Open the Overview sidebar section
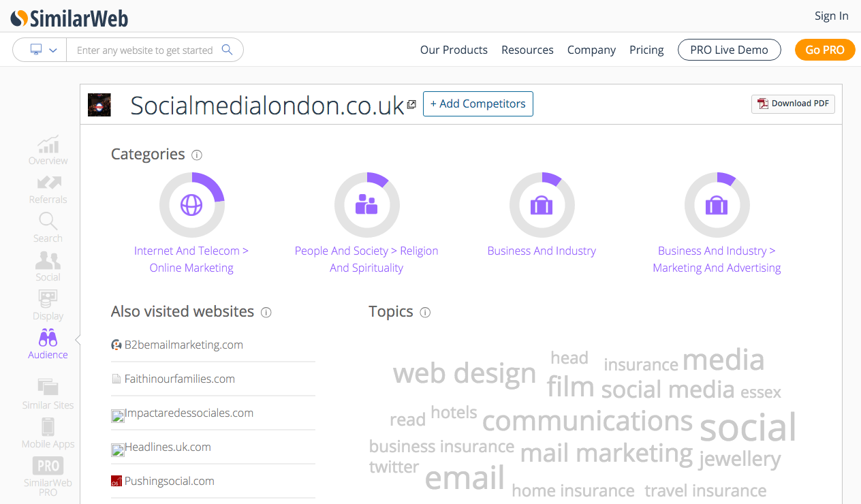The width and height of the screenshot is (861, 504). click(x=48, y=151)
